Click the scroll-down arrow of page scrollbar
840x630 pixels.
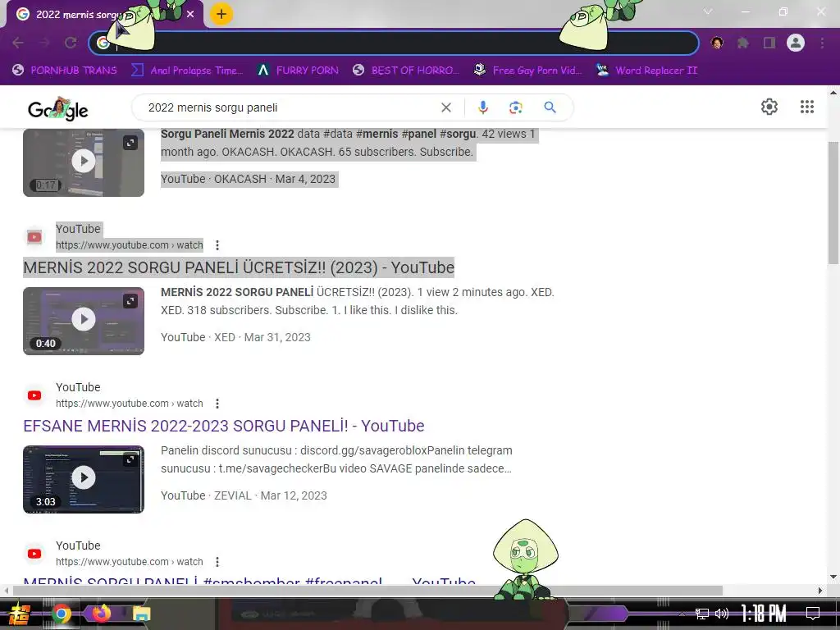pos(833,577)
